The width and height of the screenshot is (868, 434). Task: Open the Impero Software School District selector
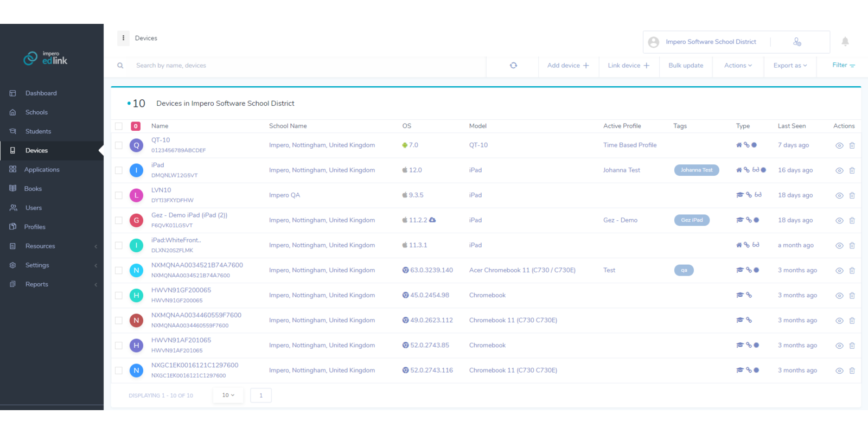click(711, 42)
